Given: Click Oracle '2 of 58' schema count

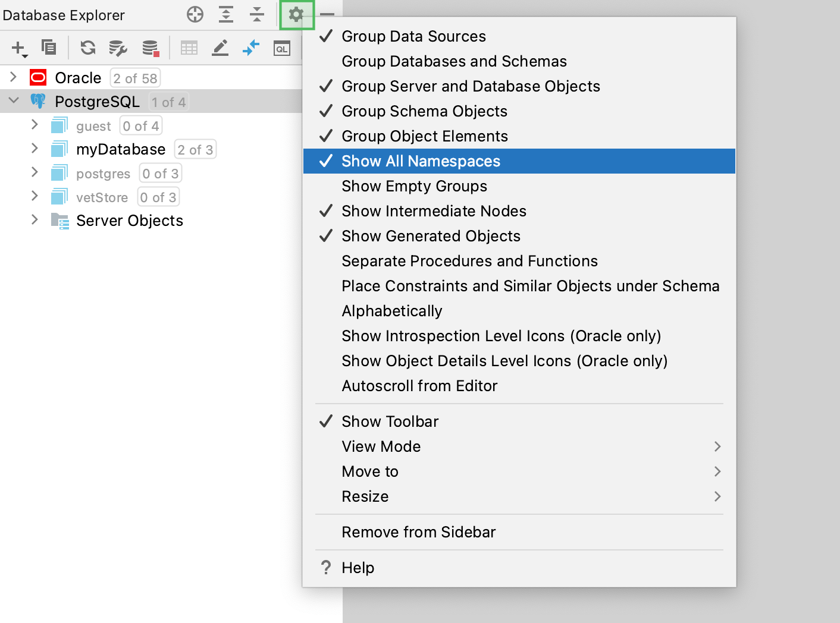Looking at the screenshot, I should pos(135,78).
